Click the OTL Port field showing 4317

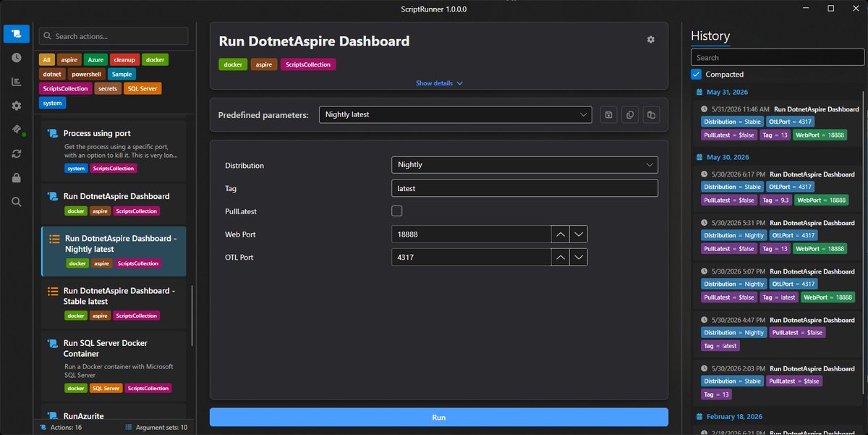[471, 258]
